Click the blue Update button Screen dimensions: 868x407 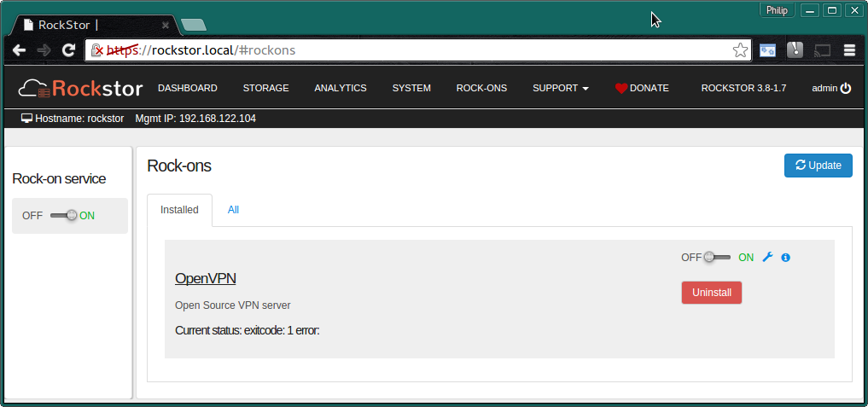tap(818, 165)
